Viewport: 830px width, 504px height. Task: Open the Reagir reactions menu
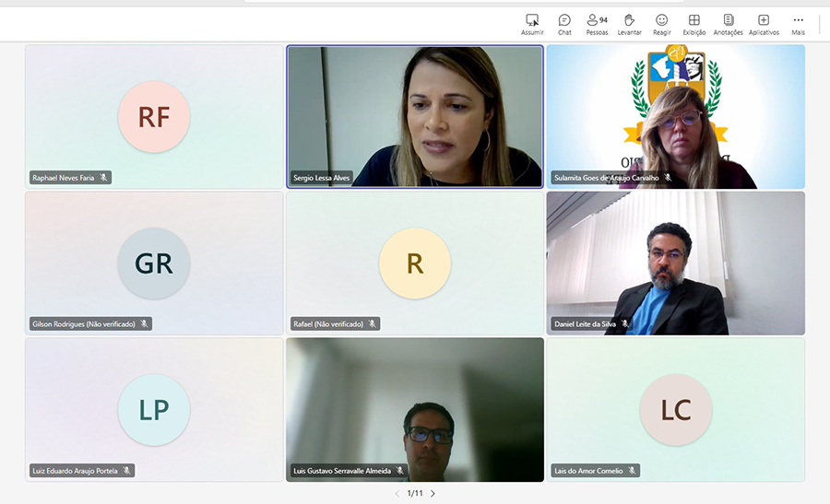click(x=661, y=20)
